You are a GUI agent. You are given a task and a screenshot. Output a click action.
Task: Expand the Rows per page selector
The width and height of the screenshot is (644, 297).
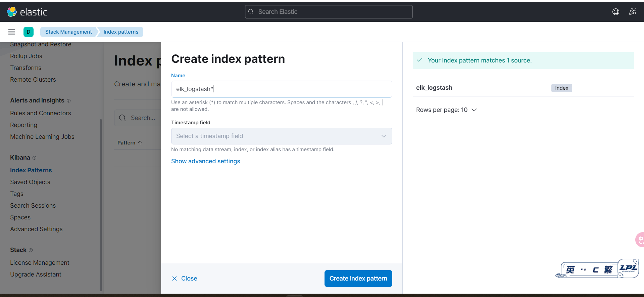coord(446,110)
